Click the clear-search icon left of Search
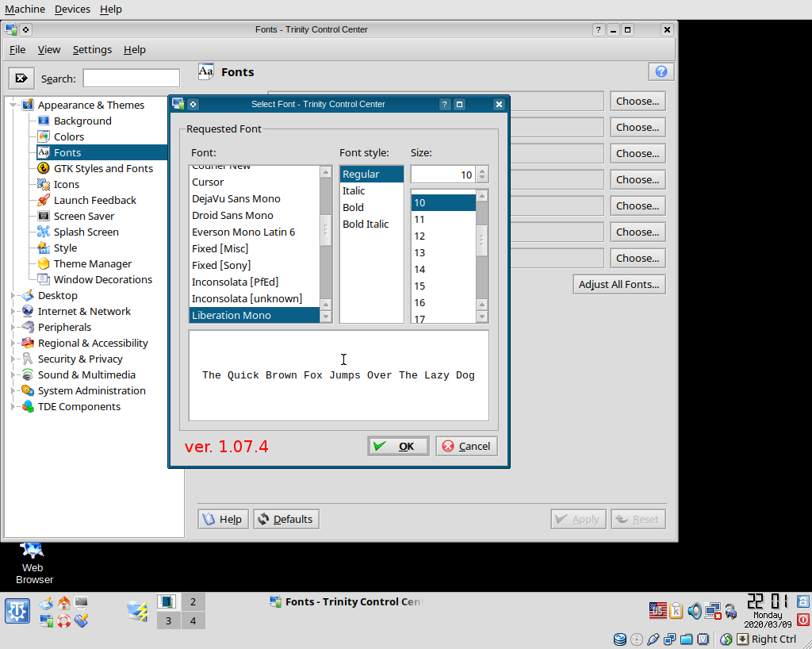Viewport: 812px width, 649px height. point(21,79)
